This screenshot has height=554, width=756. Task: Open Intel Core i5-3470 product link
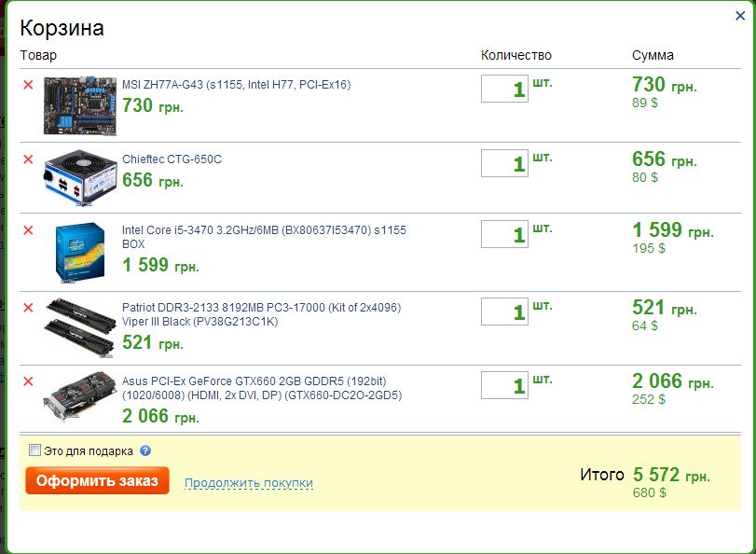(x=264, y=230)
